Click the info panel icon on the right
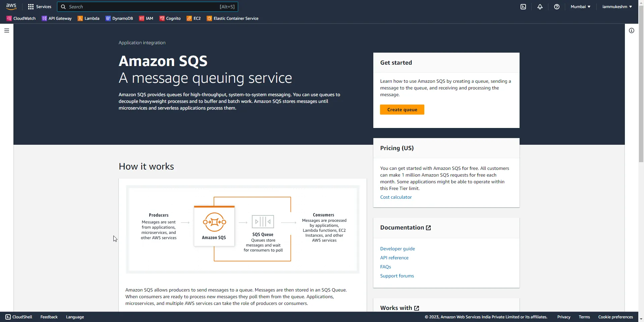 pyautogui.click(x=632, y=30)
